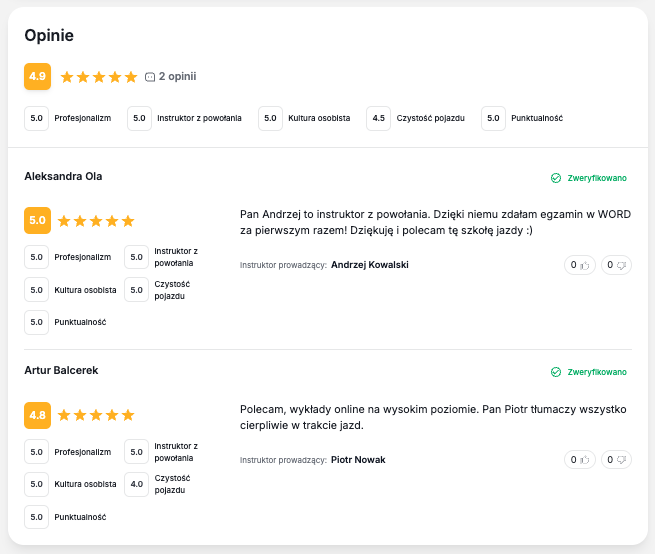The width and height of the screenshot is (655, 554).
Task: Click the overall 4.9 rating badge
Action: [37, 76]
